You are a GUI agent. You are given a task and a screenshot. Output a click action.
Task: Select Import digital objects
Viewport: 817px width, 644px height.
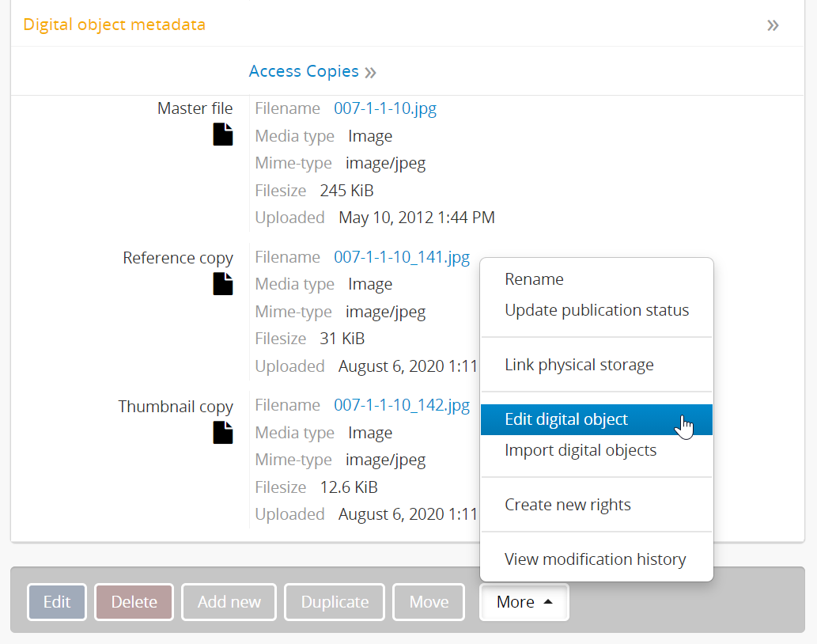click(581, 450)
